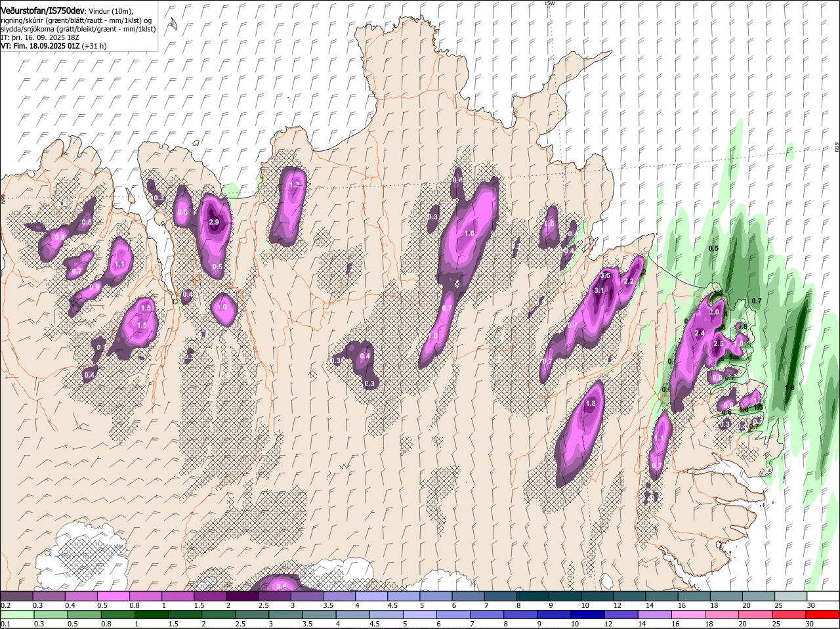Click the Veðurstofan/IS750dev map title
840x629 pixels.
pos(43,11)
